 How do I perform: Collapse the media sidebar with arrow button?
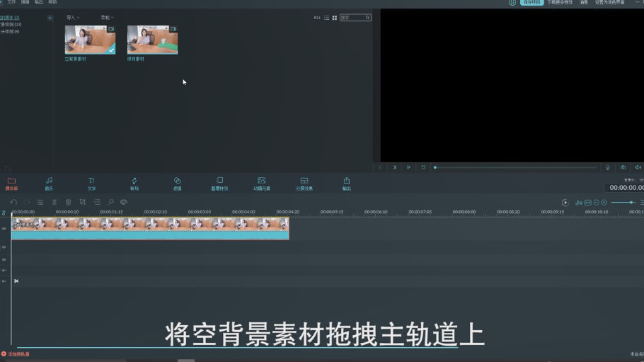50,18
